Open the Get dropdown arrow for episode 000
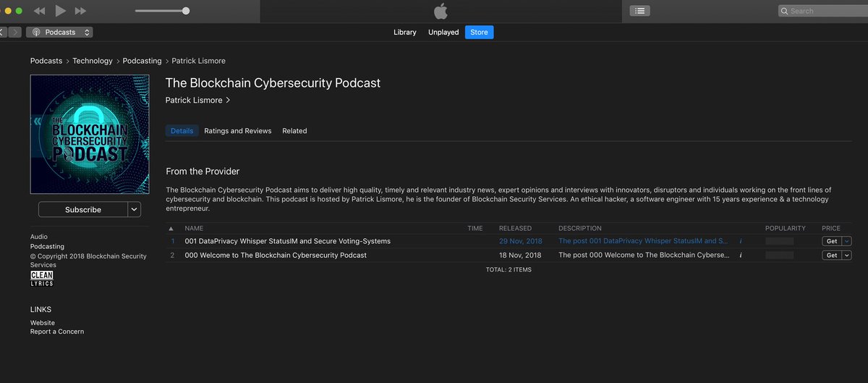Image resolution: width=868 pixels, height=383 pixels. 847,255
